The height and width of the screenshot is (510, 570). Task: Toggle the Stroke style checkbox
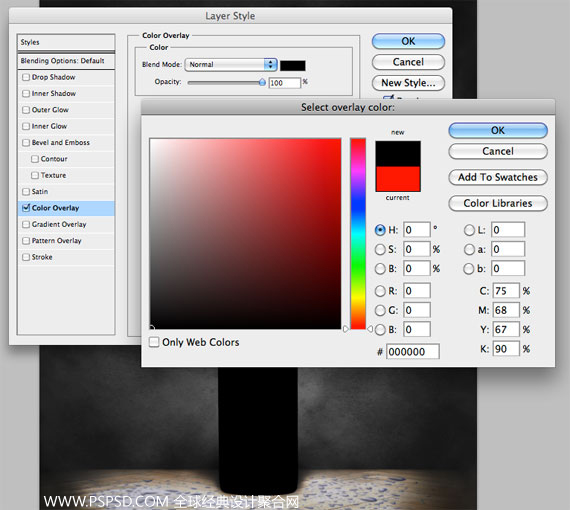pyautogui.click(x=26, y=257)
